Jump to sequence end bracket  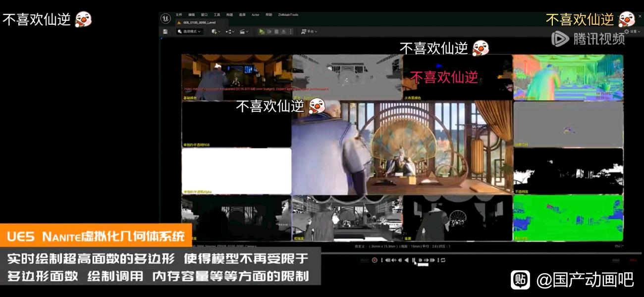[x=438, y=260]
